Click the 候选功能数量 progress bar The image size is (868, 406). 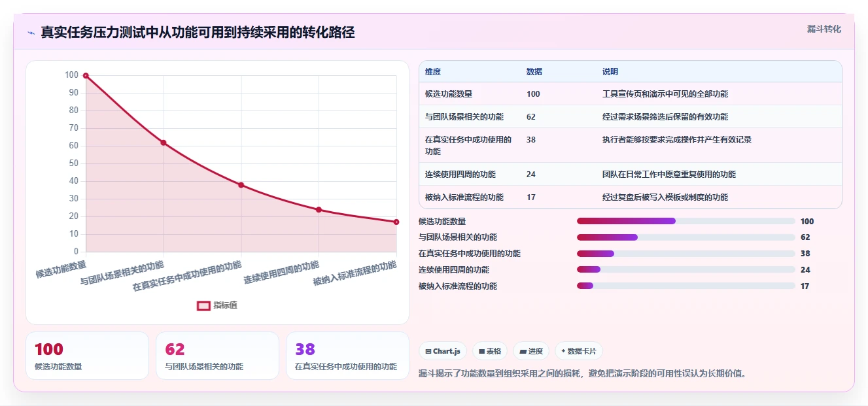686,221
